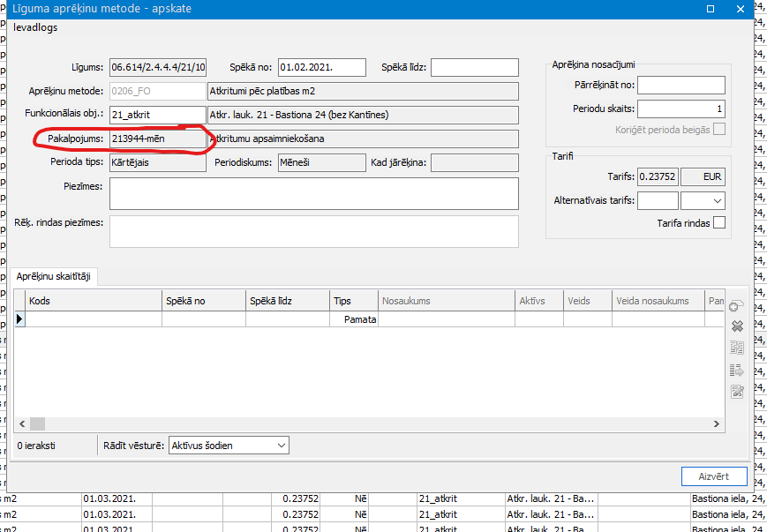Screen dimensions: 767x532
Task: Select the Aprēķinu skaitītāji tab
Action: coord(54,277)
